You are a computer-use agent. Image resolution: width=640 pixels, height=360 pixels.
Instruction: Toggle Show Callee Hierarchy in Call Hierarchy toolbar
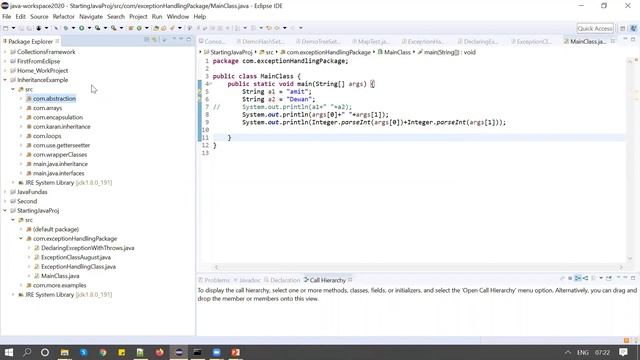click(586, 278)
